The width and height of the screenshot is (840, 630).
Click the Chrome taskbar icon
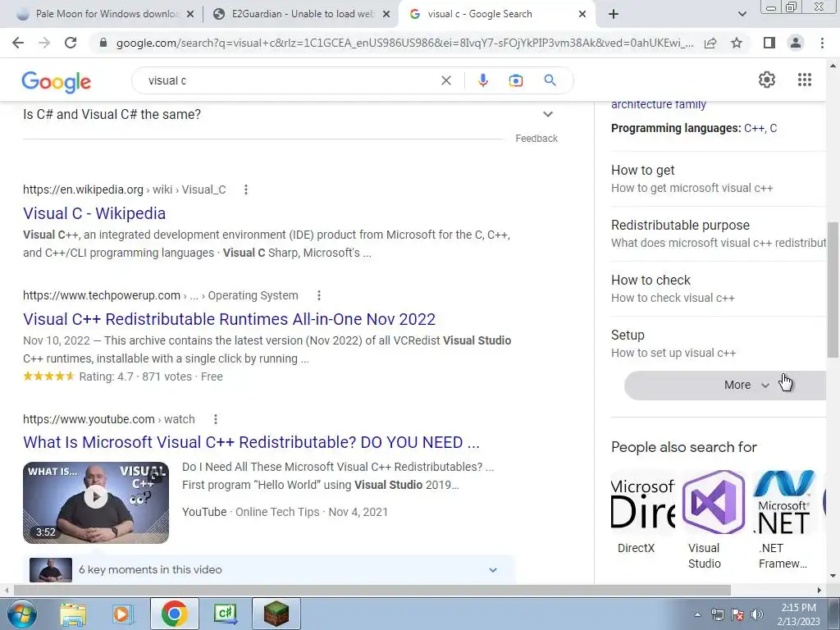[174, 614]
